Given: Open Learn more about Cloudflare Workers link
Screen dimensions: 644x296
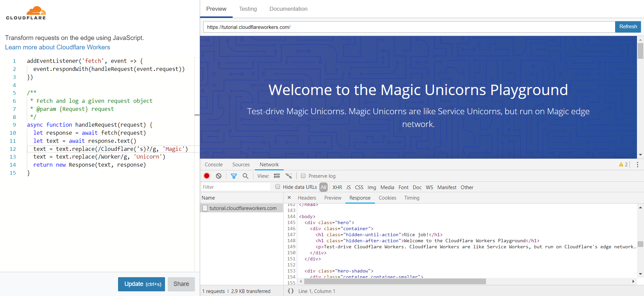Looking at the screenshot, I should coord(57,47).
